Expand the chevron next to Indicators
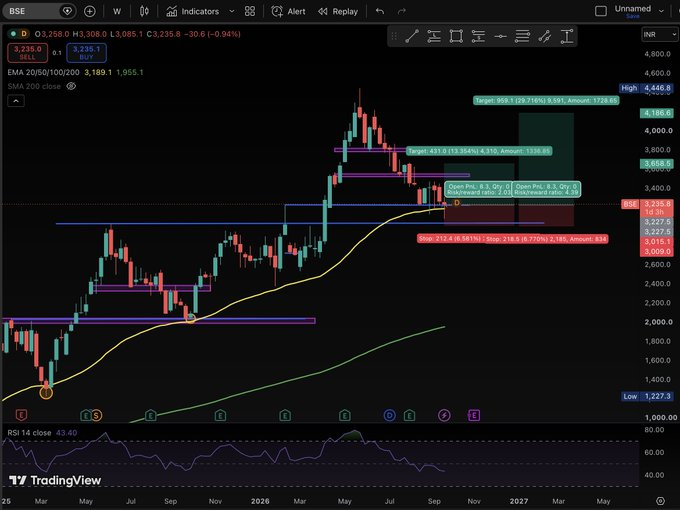680x510 pixels. tap(232, 11)
